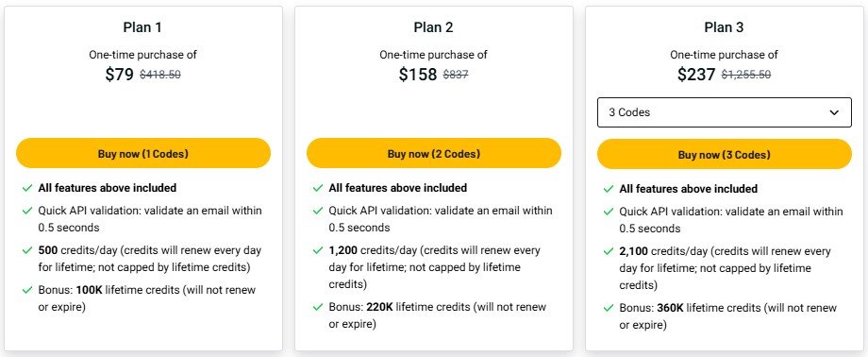The height and width of the screenshot is (357, 868).
Task: Click checkmark beside Plan 2 1,200 credits/day
Action: click(x=318, y=250)
